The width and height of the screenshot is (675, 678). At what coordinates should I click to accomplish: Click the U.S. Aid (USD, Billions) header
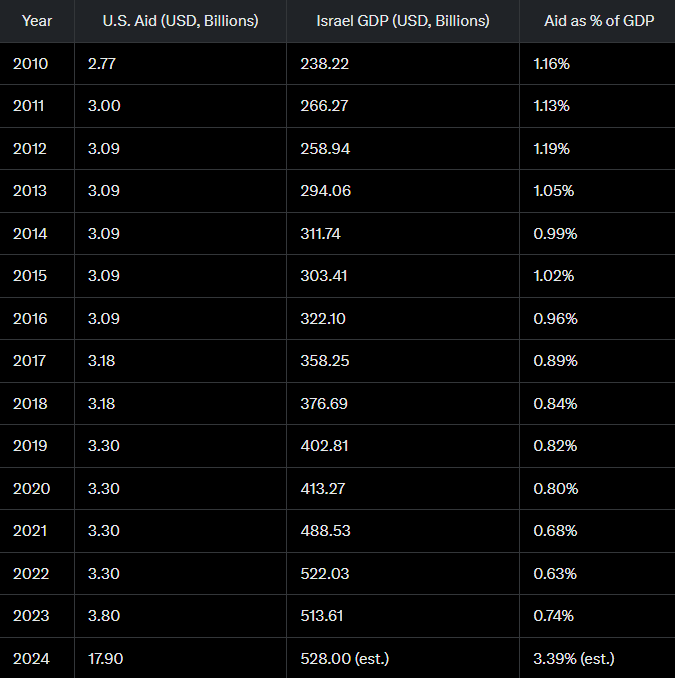[180, 21]
